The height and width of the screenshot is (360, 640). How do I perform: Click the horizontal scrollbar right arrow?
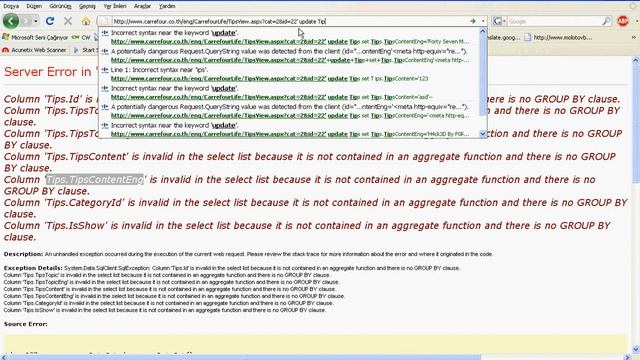click(628, 357)
